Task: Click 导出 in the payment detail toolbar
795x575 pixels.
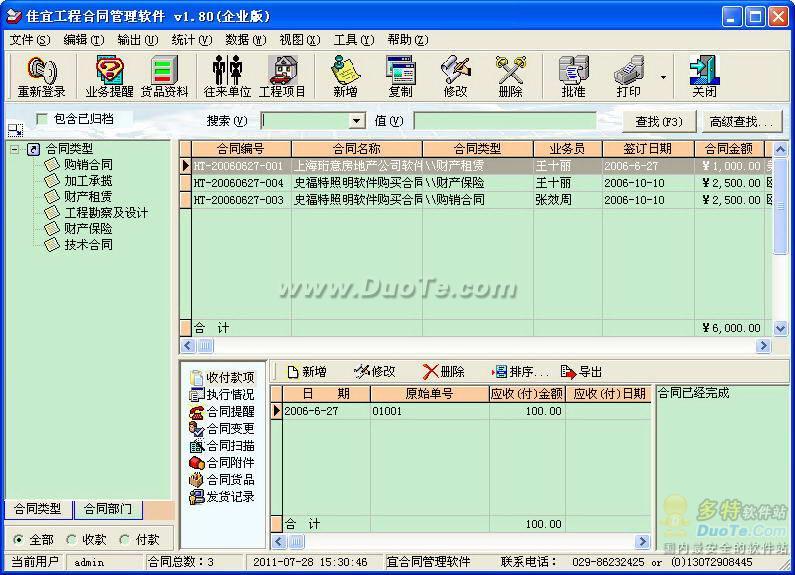Action: [581, 372]
